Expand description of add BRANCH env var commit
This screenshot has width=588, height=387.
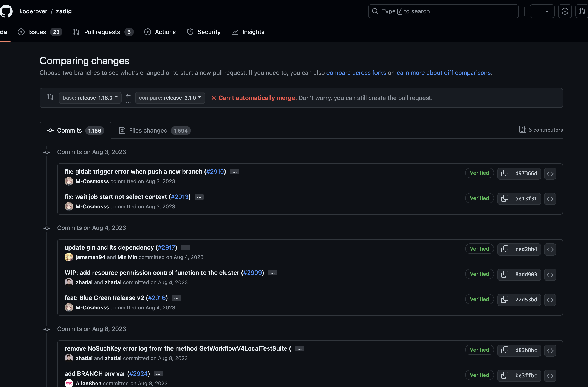tap(158, 374)
